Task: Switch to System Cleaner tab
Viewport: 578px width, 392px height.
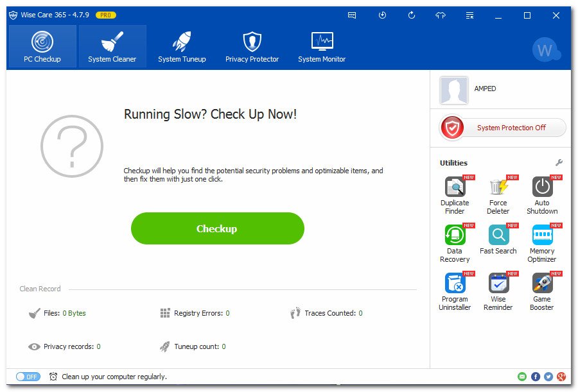Action: tap(112, 46)
